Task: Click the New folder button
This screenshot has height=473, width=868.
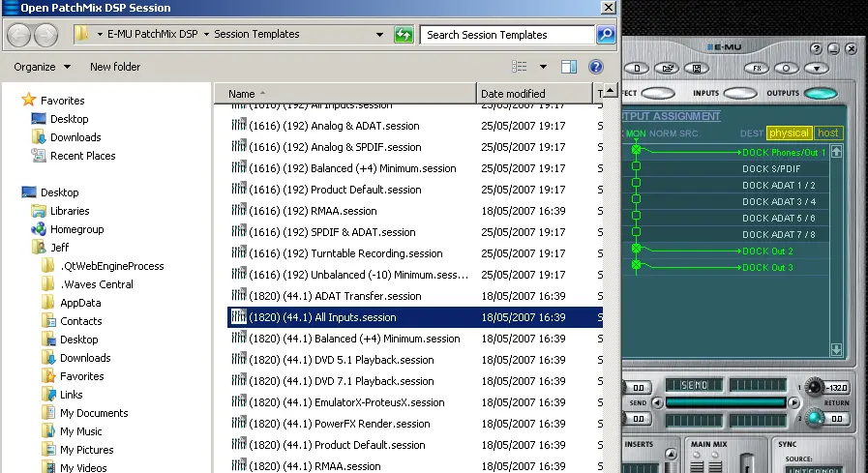Action: tap(115, 67)
